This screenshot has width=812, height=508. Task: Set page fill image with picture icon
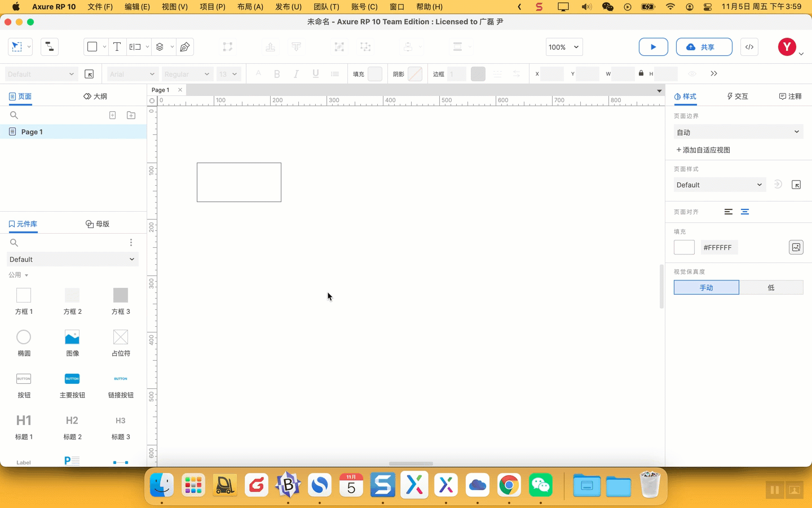pyautogui.click(x=796, y=247)
